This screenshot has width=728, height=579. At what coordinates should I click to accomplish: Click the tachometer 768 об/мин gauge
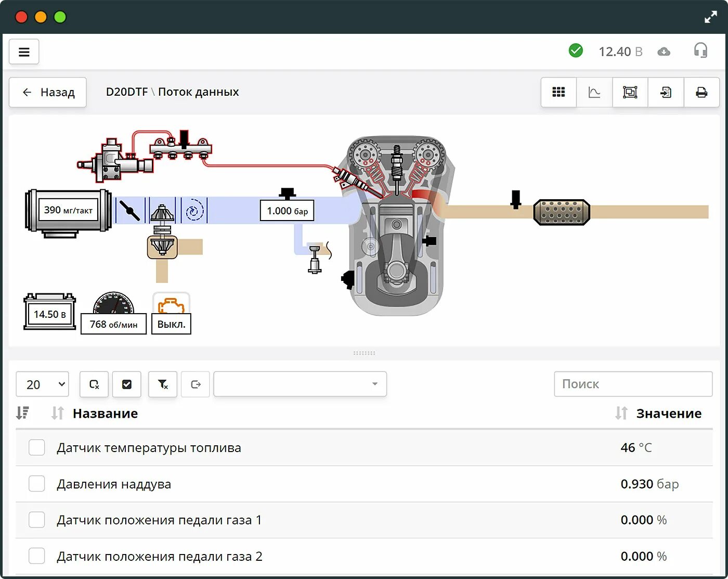coord(113,313)
